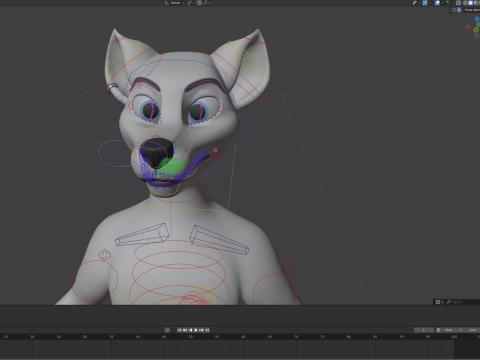Switch to wireframe viewport shading

coord(465,3)
